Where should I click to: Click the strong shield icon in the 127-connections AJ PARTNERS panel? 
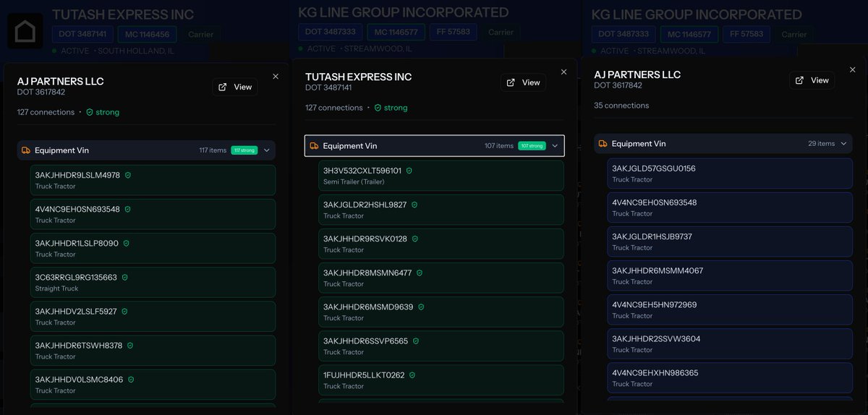point(90,112)
